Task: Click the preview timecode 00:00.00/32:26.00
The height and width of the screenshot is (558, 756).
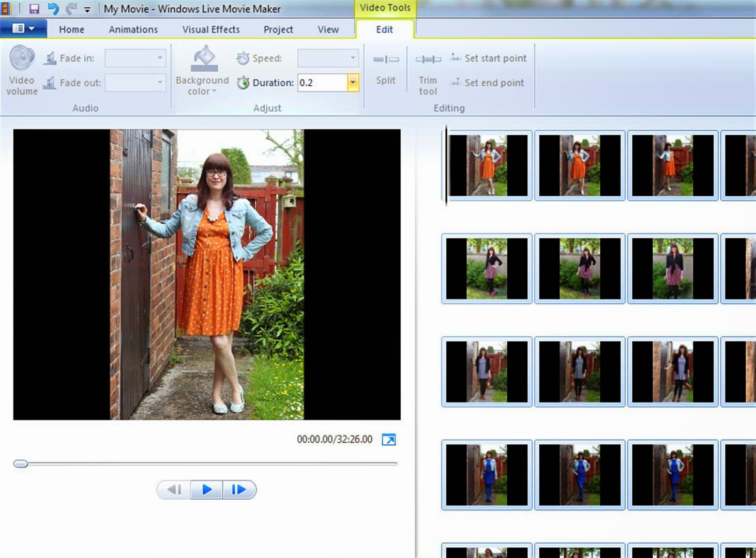Action: tap(335, 439)
